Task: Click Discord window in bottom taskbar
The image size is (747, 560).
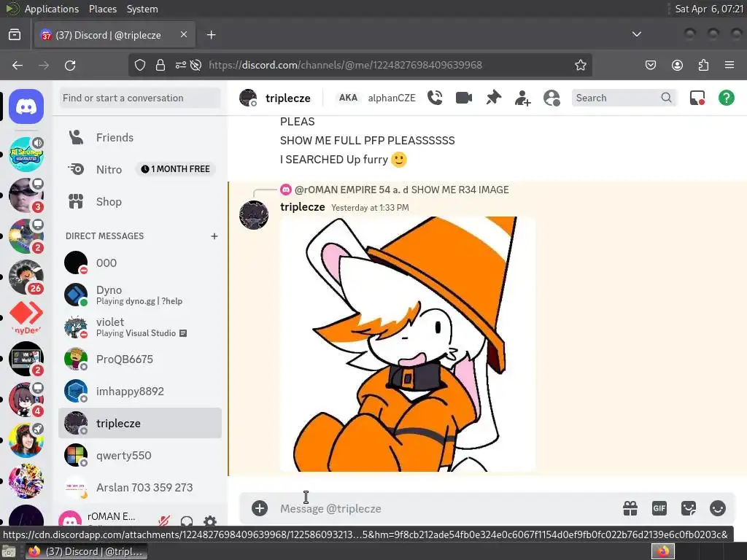Action: tap(86, 551)
